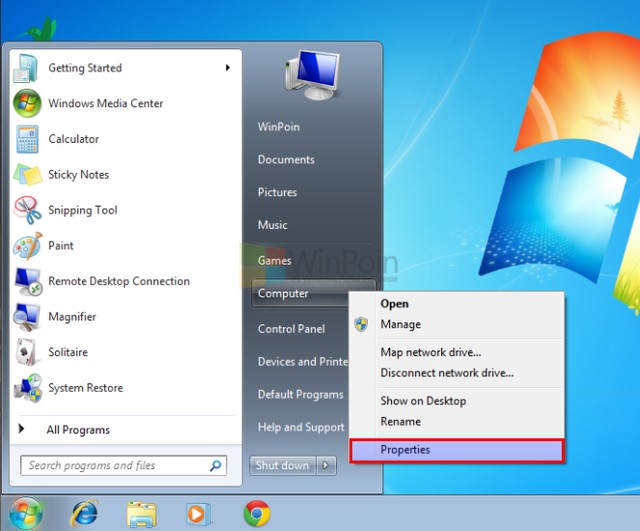Screen dimensions: 640x531
Task: Click the search magnifier icon
Action: coord(215,465)
